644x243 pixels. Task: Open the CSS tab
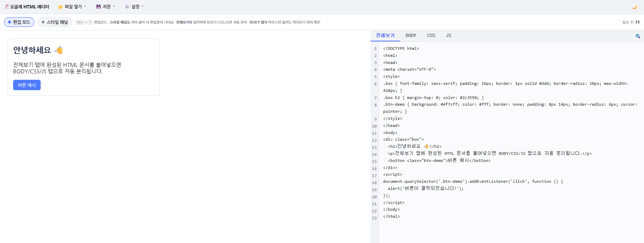431,35
